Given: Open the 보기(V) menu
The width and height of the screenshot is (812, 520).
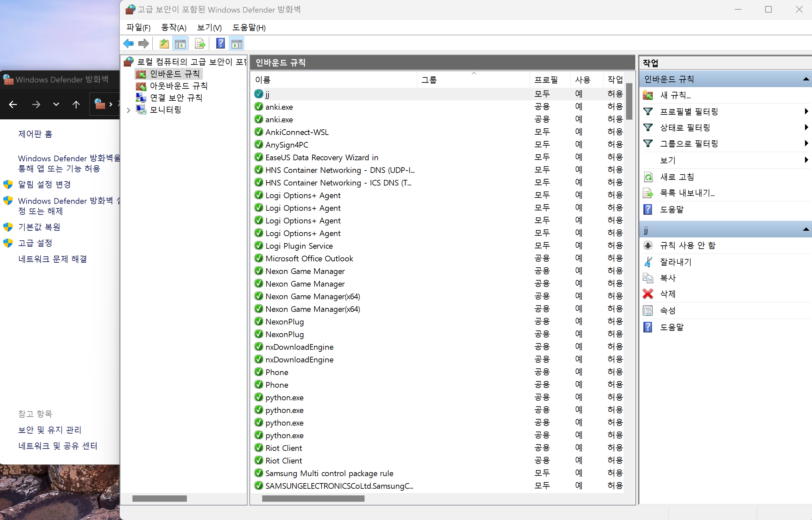Looking at the screenshot, I should pyautogui.click(x=209, y=28).
